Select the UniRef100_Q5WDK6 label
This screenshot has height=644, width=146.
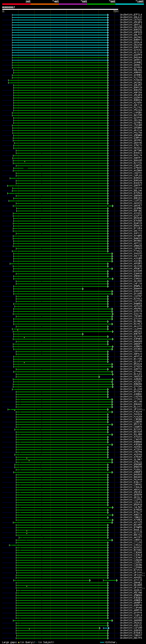click(x=131, y=595)
